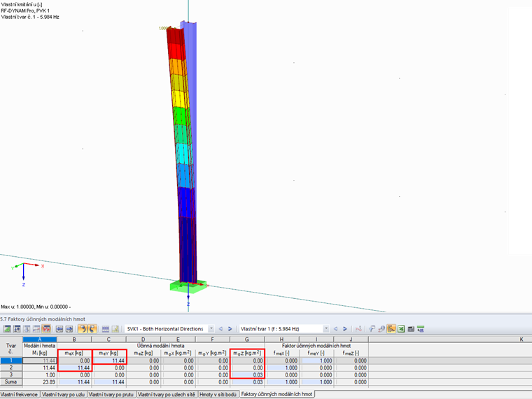Switch to Vlastní frekvence tab
532x399 pixels.
pos(20,395)
